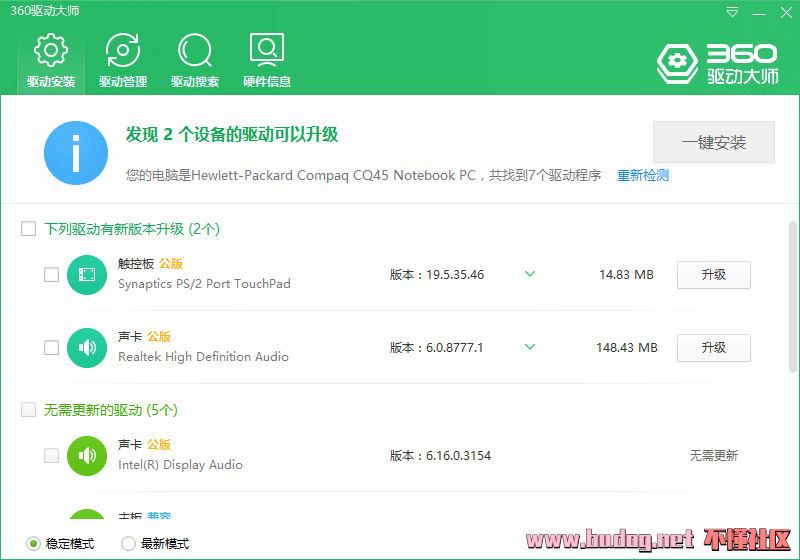800x560 pixels.
Task: Upgrade the Realtek audio driver
Action: pos(714,348)
